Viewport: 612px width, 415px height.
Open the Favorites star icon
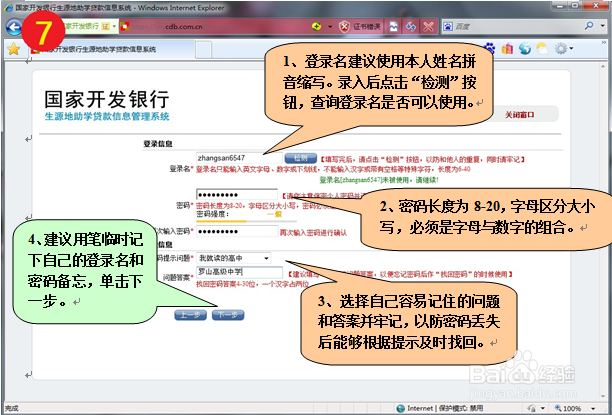coord(13,49)
